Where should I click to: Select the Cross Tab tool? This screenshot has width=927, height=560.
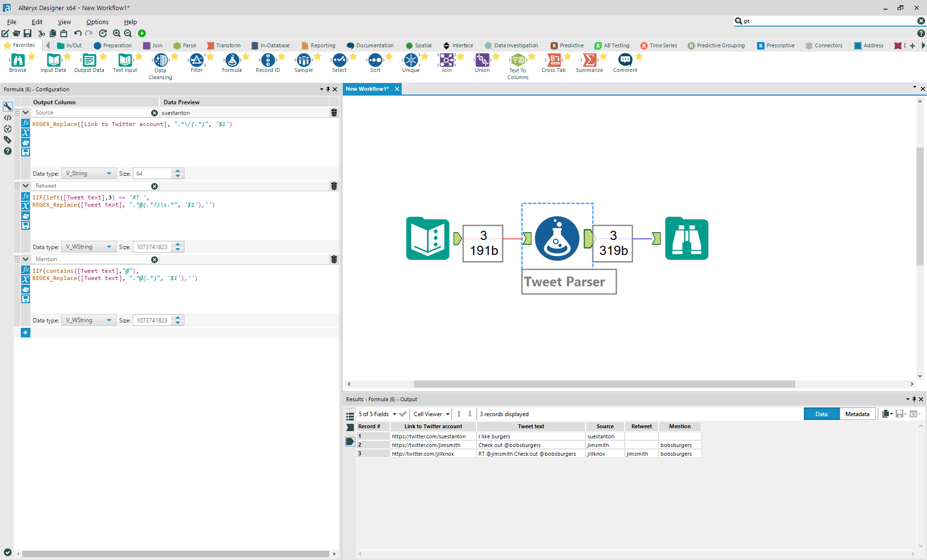(x=553, y=61)
